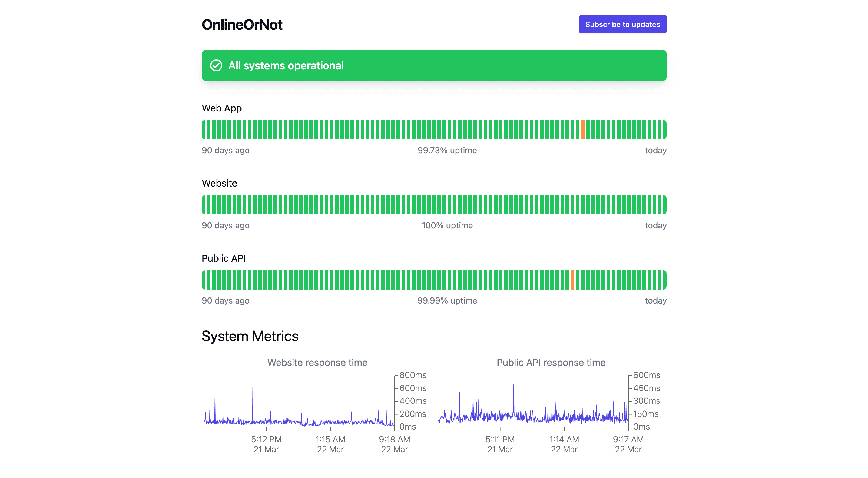Click the orange incident bar in Public API
The height and width of the screenshot is (478, 868).
coord(572,280)
